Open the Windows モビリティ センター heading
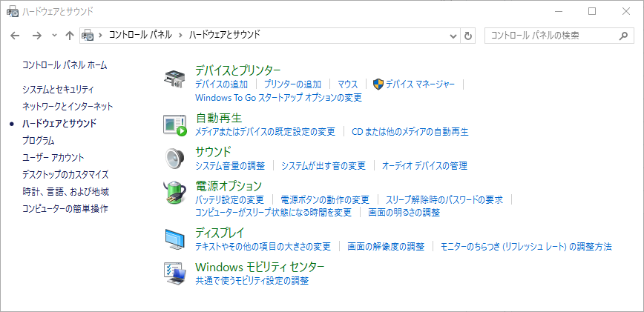Screen dimensions: 644x312 pos(260,267)
